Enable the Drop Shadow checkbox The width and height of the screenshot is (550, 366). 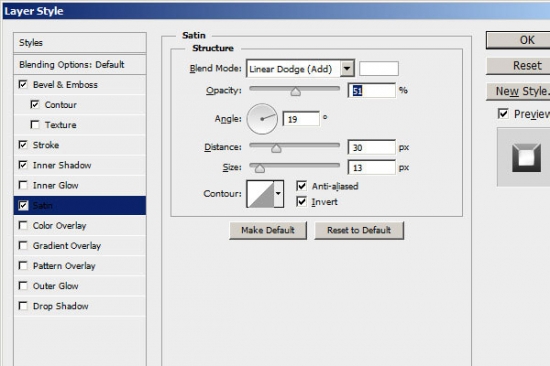23,306
